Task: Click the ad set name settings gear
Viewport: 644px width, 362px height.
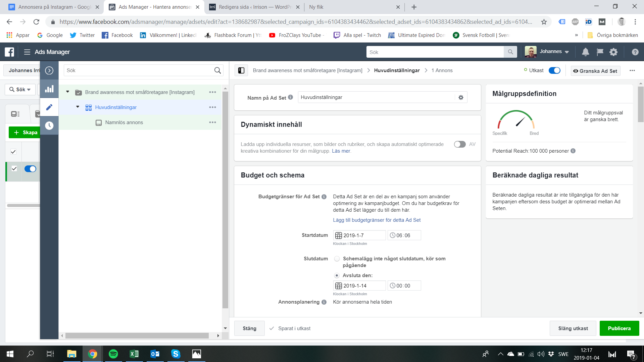Action: [461, 97]
